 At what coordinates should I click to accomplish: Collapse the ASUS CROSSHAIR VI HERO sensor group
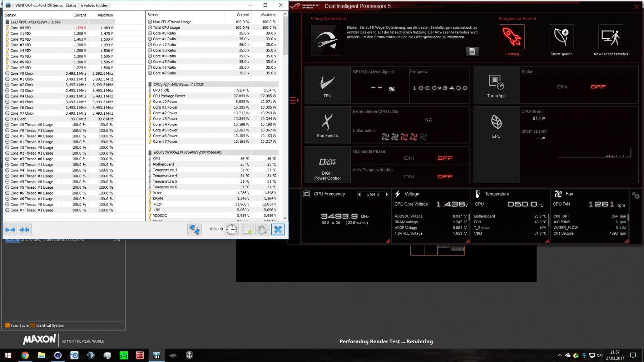point(150,153)
